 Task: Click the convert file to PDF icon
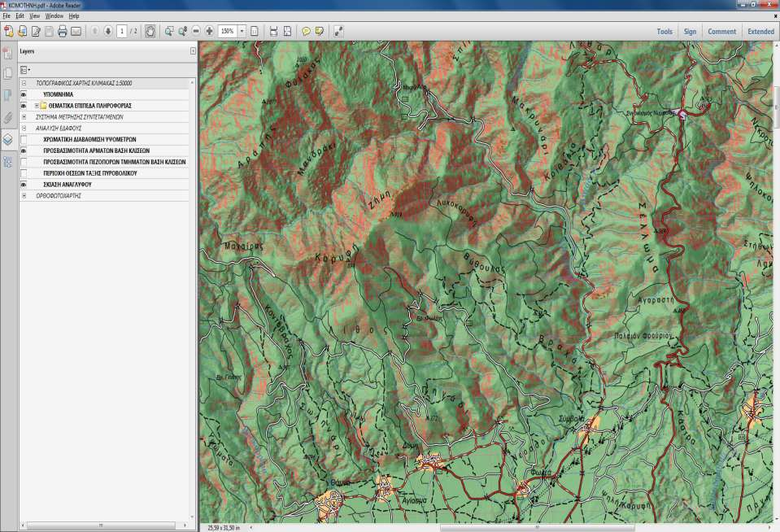tap(23, 32)
